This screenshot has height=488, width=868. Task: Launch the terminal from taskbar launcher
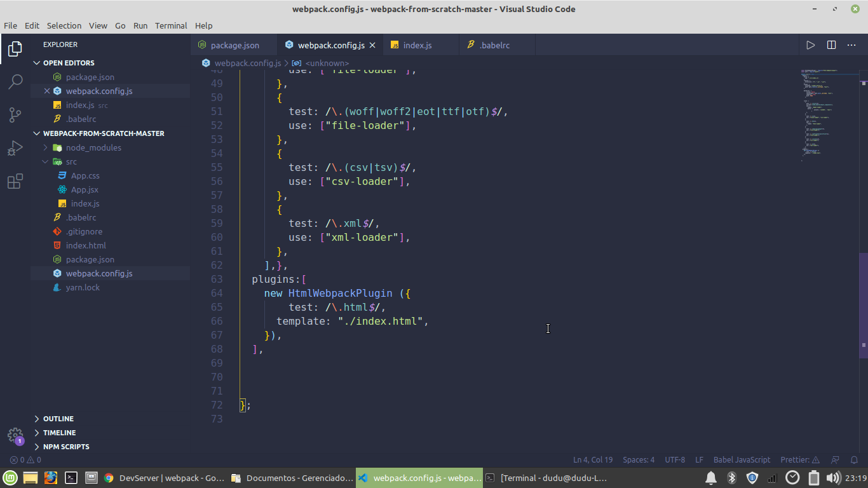71,478
